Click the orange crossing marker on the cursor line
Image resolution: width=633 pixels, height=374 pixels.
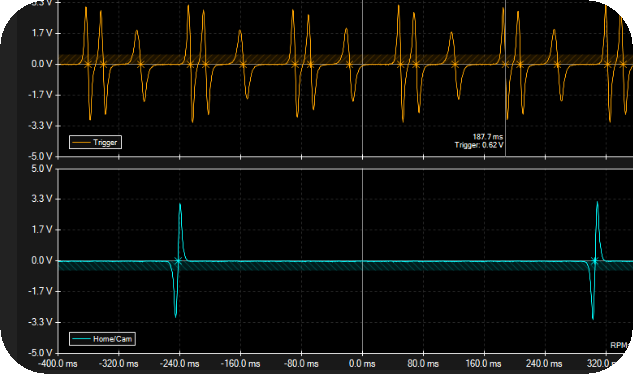[x=505, y=64]
